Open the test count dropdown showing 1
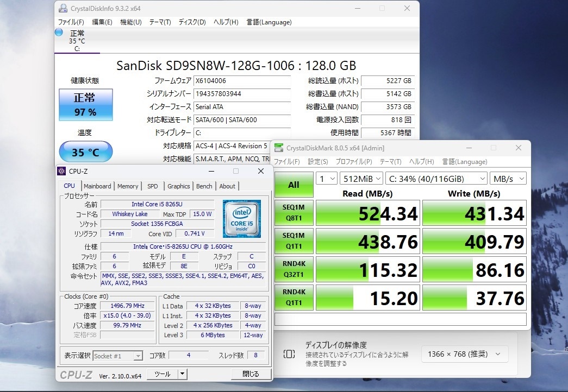 [327, 179]
